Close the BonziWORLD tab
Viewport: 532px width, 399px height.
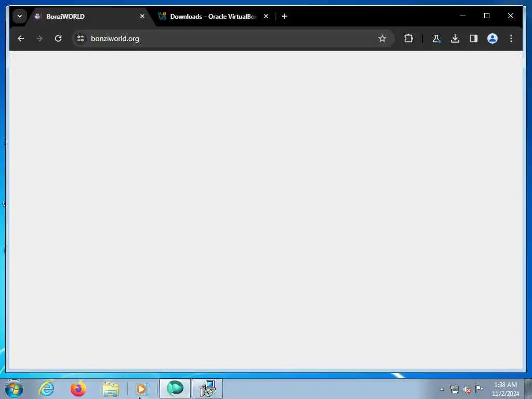coord(142,16)
